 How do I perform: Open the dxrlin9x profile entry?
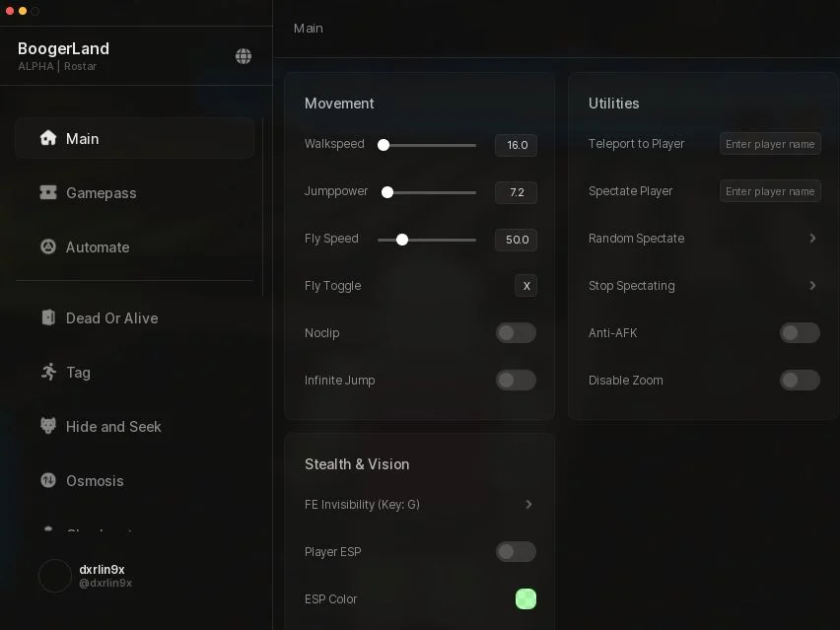(x=86, y=576)
